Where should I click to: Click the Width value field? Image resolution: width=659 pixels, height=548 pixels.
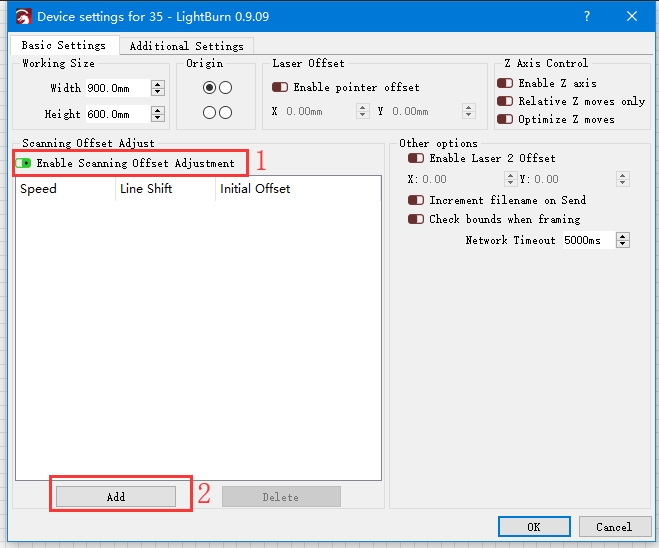pos(118,88)
